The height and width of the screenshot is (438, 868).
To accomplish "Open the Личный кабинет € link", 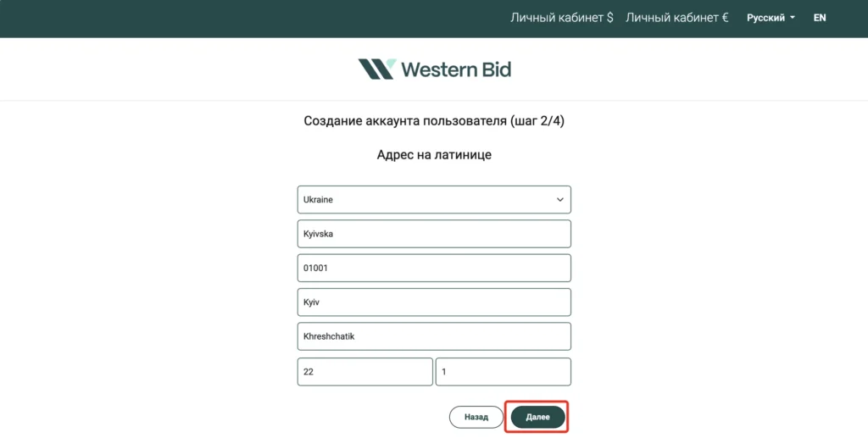I will [x=676, y=18].
